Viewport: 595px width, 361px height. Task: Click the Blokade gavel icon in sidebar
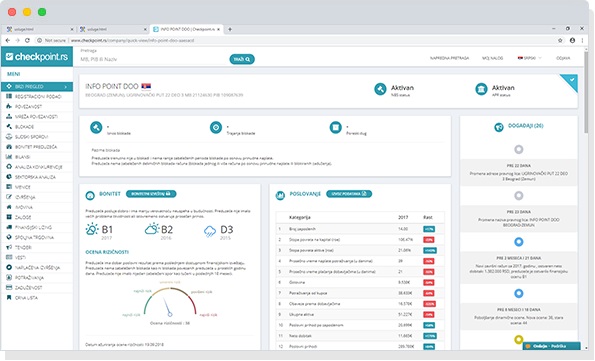[9, 127]
